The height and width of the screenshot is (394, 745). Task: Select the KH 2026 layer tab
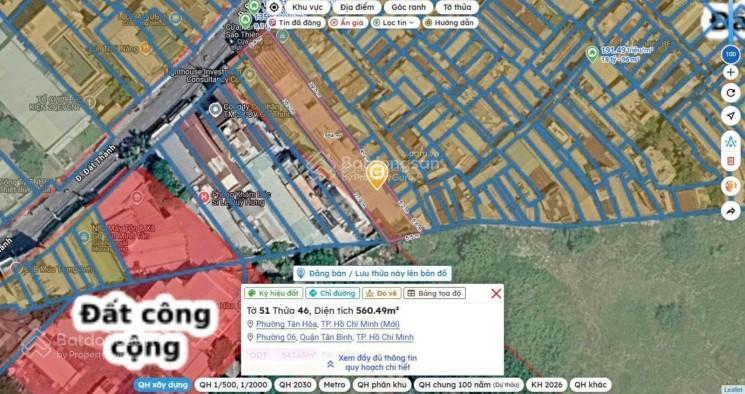pos(546,384)
